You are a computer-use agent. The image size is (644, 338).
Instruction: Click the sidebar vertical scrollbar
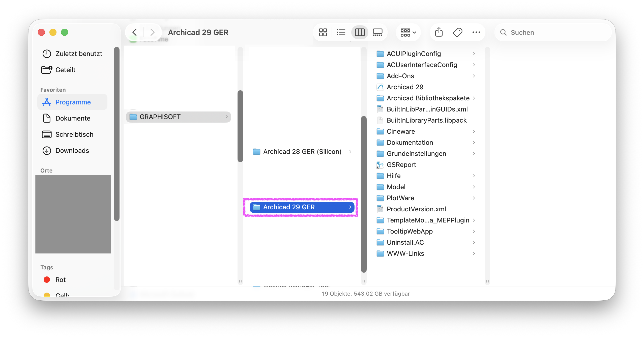pyautogui.click(x=116, y=134)
